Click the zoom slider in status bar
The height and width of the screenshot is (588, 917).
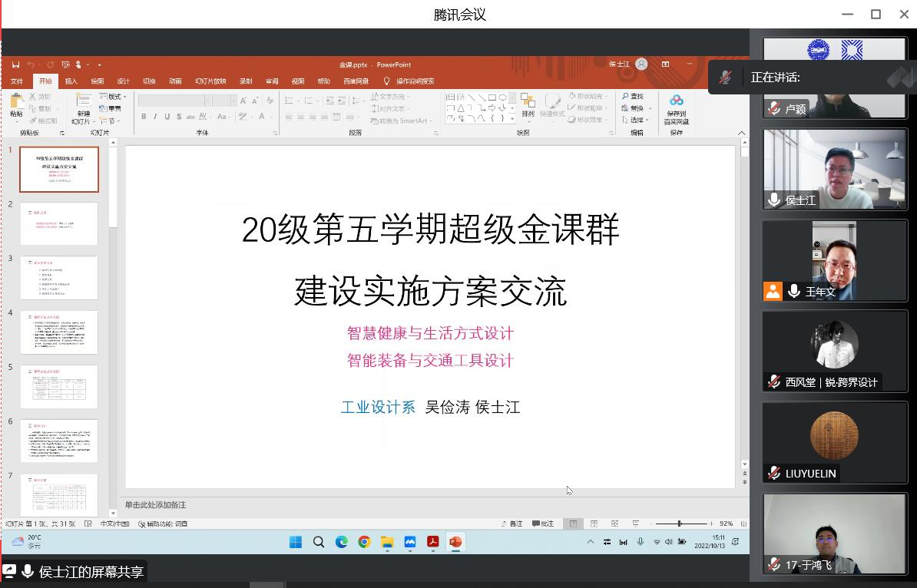(679, 524)
